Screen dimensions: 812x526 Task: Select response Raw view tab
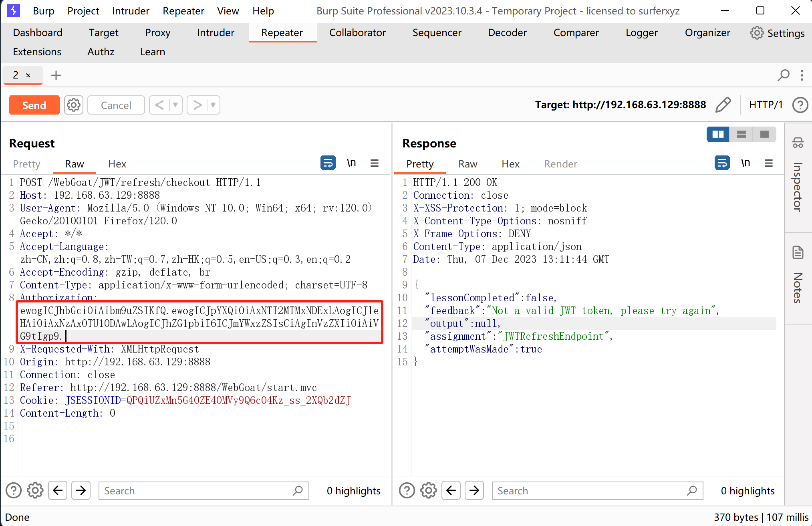pyautogui.click(x=468, y=164)
